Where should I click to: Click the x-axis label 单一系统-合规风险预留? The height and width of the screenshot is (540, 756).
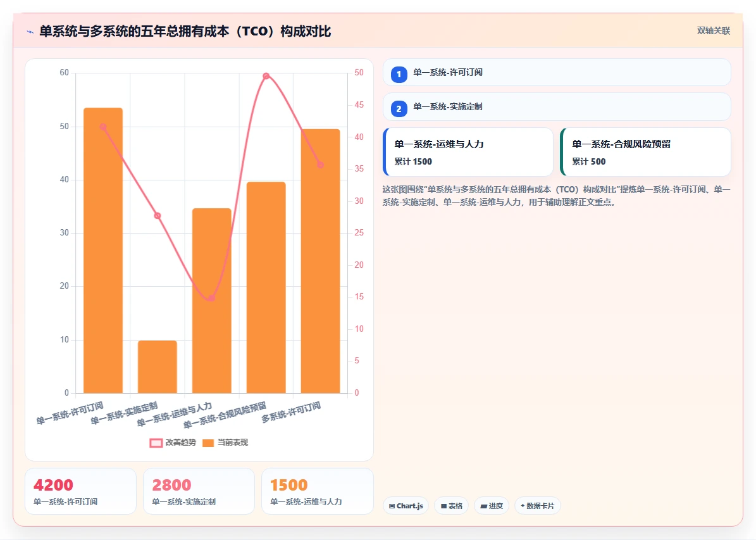(225, 415)
